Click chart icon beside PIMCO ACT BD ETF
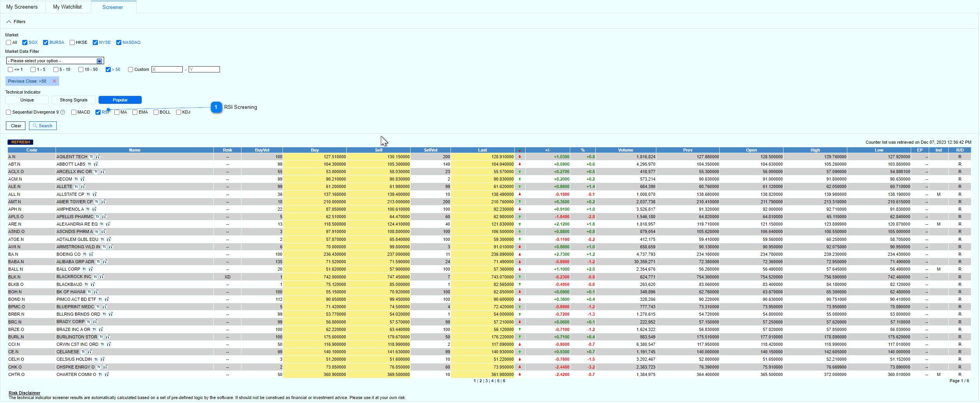This screenshot has width=980, height=403. 106,299
